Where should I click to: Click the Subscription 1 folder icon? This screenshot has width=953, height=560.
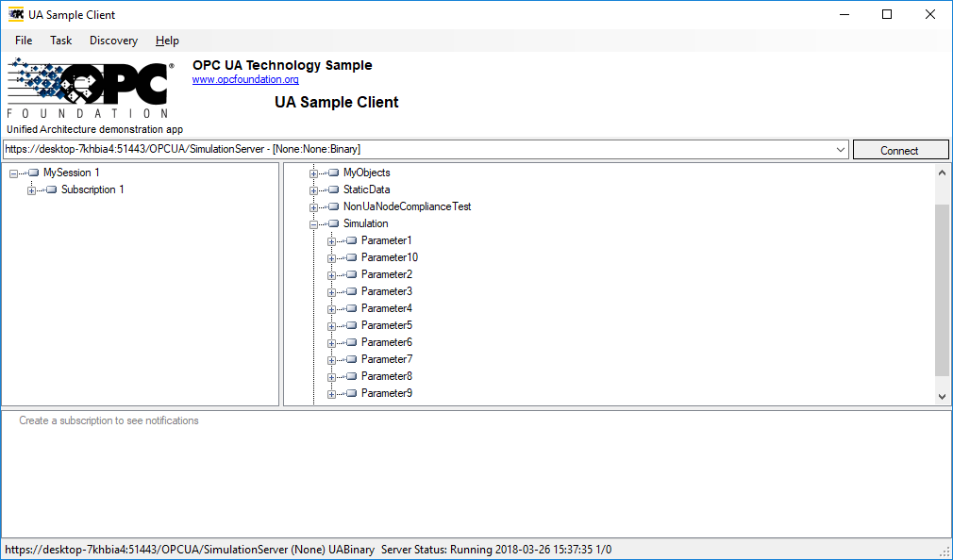(x=49, y=189)
